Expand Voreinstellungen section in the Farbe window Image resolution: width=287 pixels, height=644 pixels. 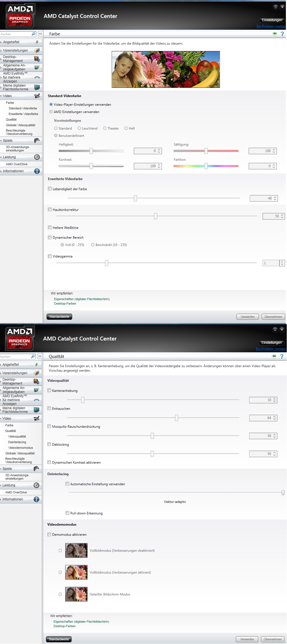tap(1, 51)
